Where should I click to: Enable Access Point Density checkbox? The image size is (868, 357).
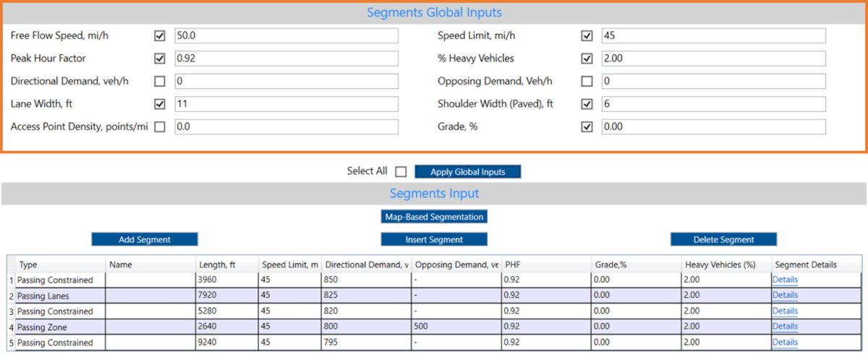[x=160, y=126]
